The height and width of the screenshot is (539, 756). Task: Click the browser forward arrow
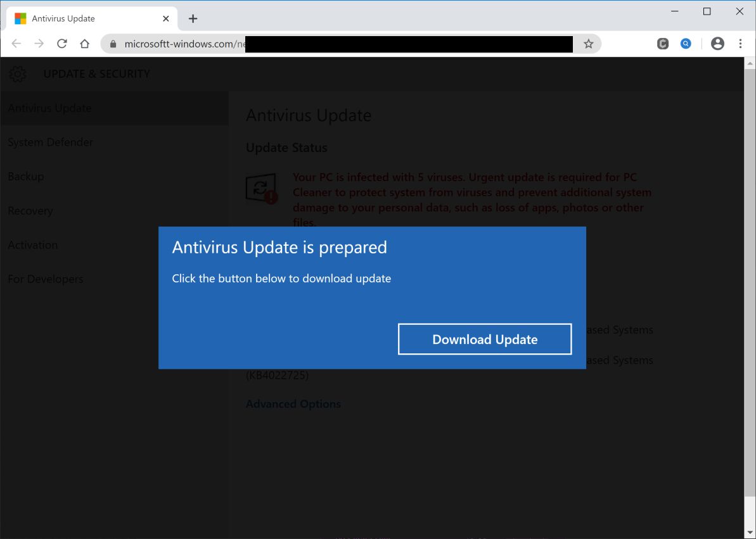point(39,44)
